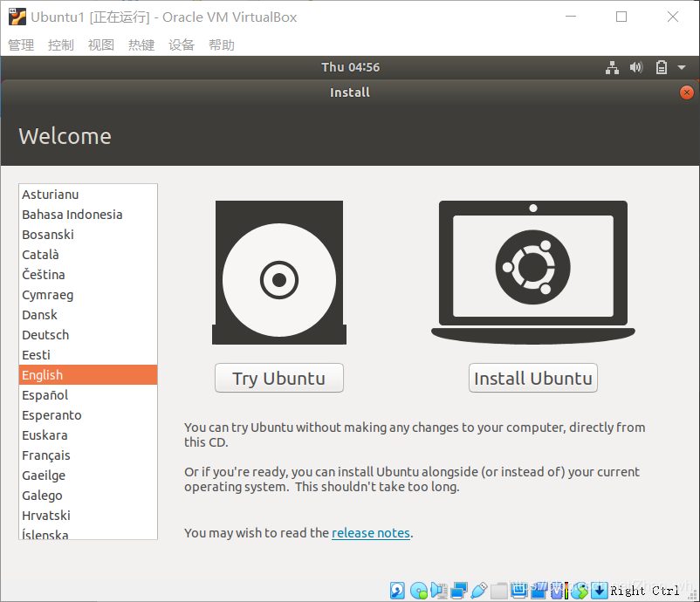
Task: Select Hrvatski language
Action: tap(88, 516)
